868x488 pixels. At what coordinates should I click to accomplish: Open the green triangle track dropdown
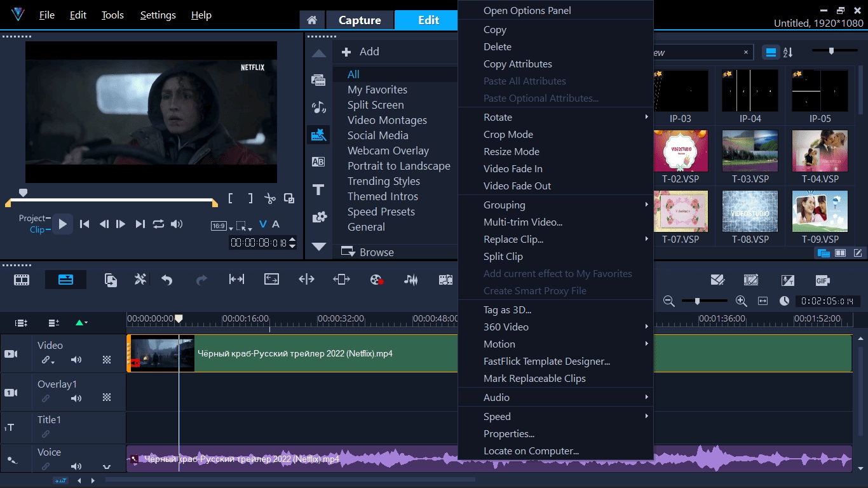(81, 323)
